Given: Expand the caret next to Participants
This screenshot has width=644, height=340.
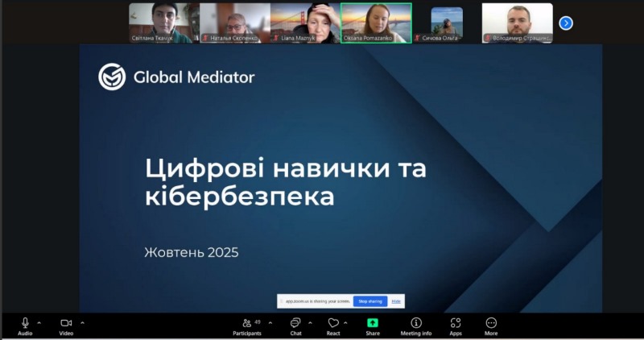Looking at the screenshot, I should pos(270,323).
